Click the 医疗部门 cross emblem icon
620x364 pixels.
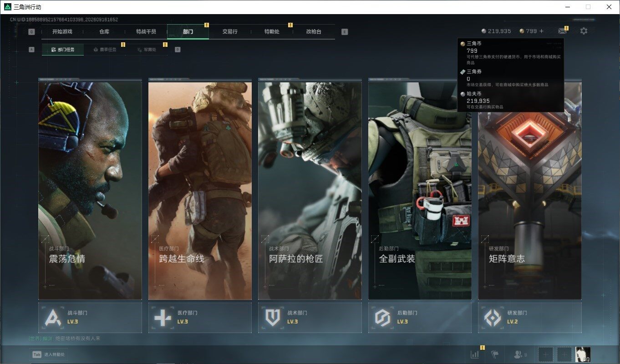click(x=163, y=318)
